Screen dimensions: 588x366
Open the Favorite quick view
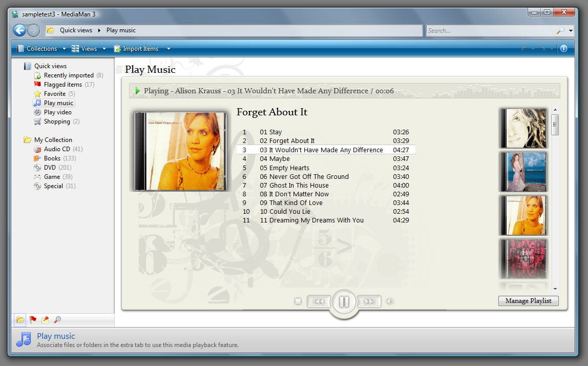54,94
